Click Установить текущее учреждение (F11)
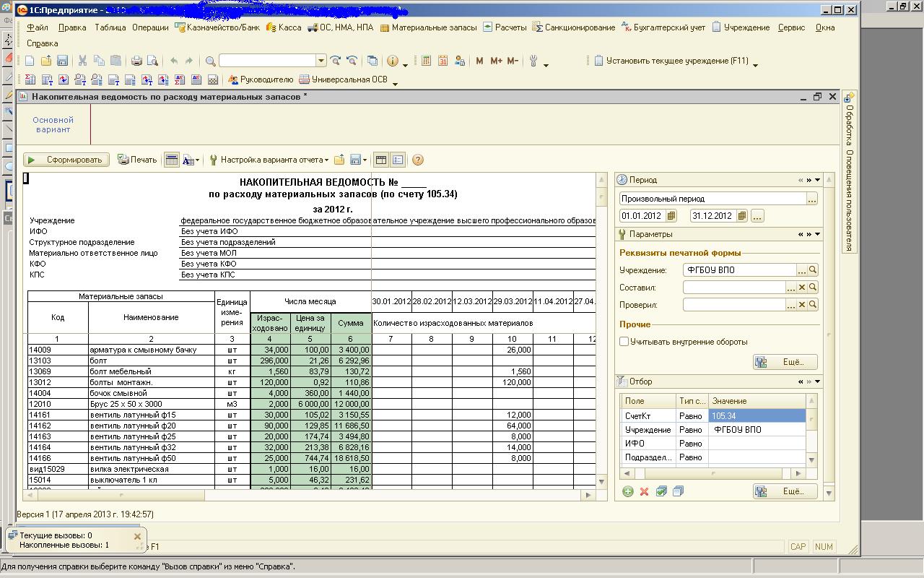The height and width of the screenshot is (578, 924). [671, 61]
